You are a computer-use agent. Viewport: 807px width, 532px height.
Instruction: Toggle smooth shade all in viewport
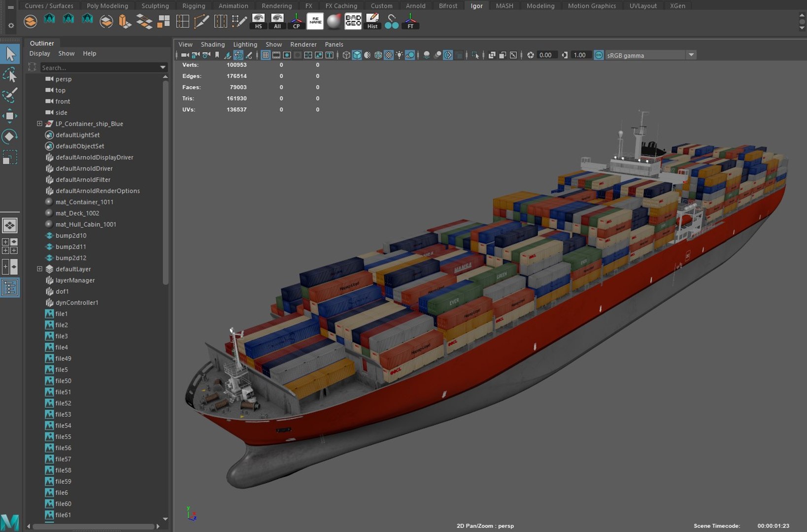pyautogui.click(x=357, y=55)
